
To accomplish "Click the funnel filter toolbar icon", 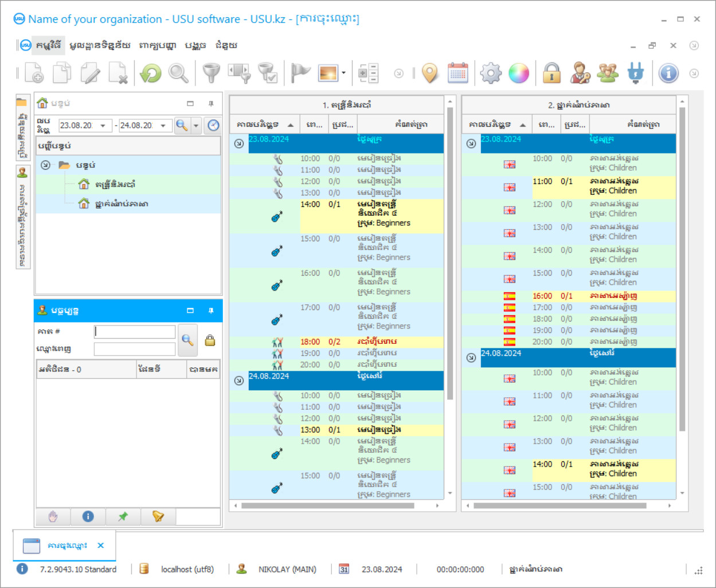I will pos(211,73).
